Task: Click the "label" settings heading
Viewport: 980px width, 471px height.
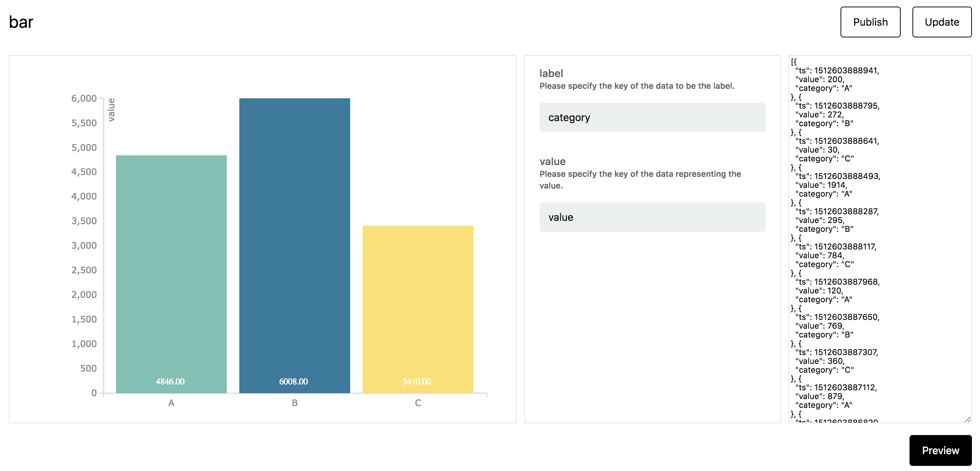Action: [x=551, y=73]
